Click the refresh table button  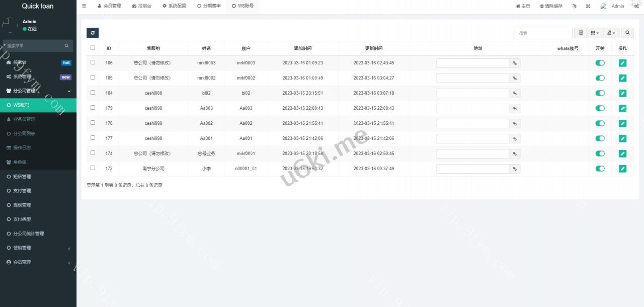point(93,33)
